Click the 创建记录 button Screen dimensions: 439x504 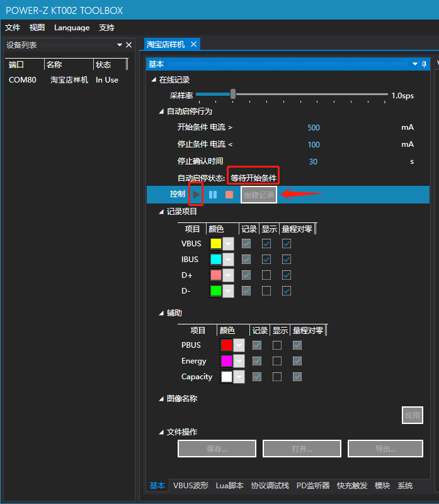[x=259, y=195]
